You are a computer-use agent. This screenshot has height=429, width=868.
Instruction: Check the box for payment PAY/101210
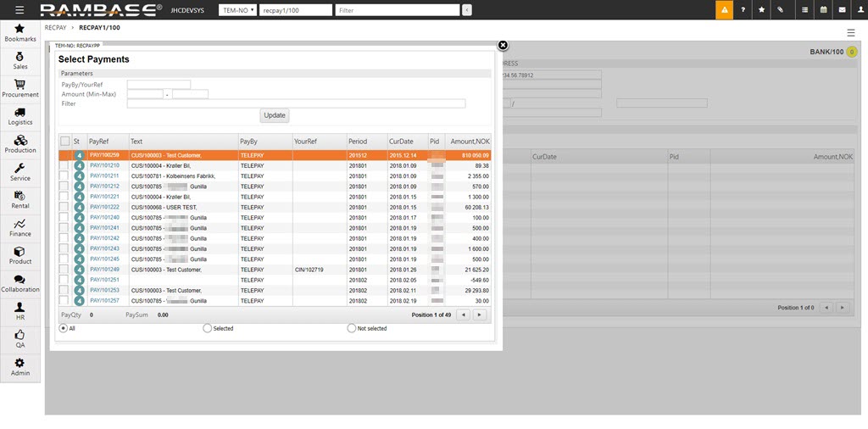click(64, 166)
